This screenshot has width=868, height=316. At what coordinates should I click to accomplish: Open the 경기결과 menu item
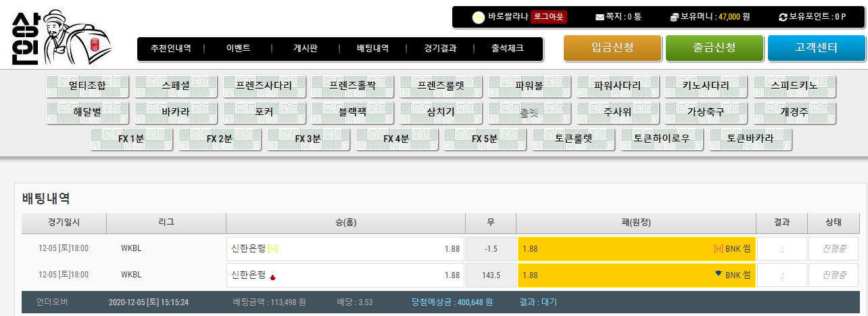(x=440, y=49)
